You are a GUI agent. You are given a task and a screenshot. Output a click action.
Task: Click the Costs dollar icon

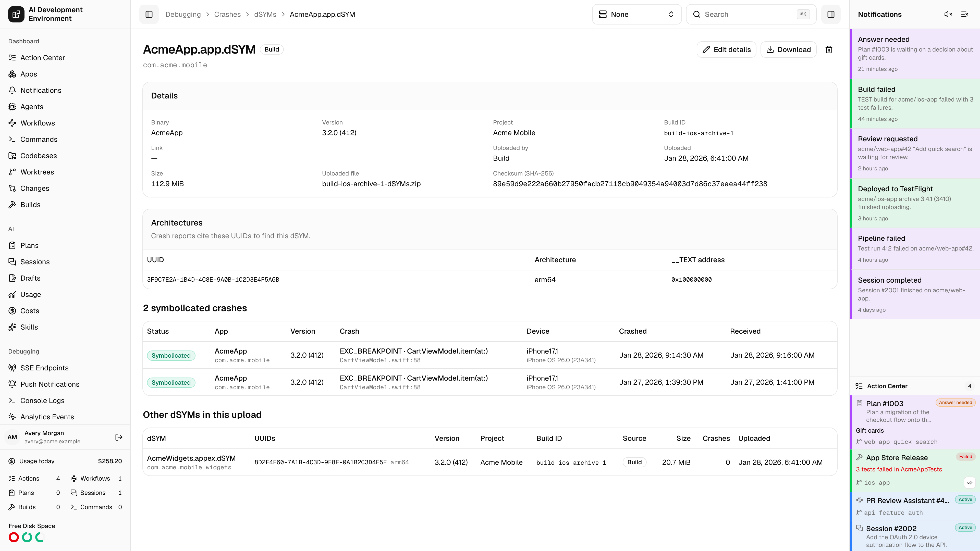coord(12,311)
